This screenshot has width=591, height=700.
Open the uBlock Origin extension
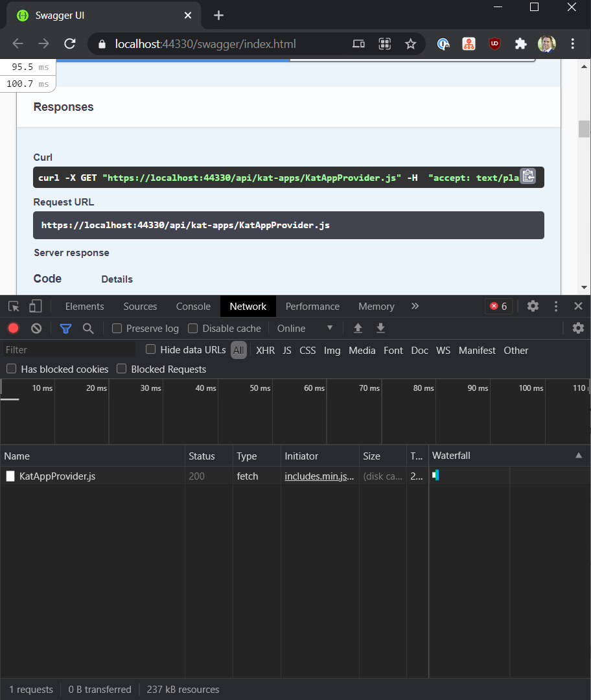494,44
